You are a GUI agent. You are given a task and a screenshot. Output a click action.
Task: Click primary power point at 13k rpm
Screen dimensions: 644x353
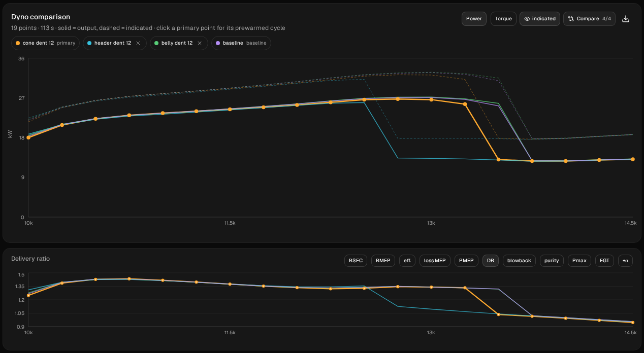(431, 99)
